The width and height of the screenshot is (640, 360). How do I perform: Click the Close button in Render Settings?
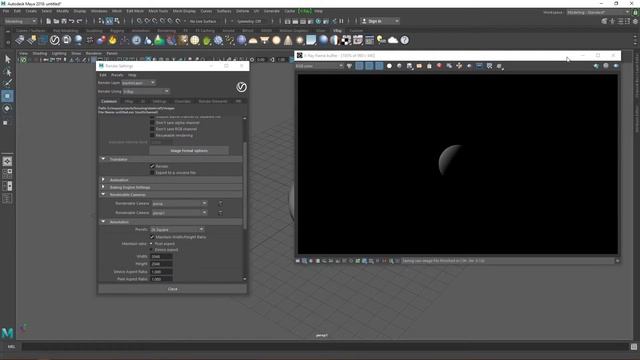[173, 289]
